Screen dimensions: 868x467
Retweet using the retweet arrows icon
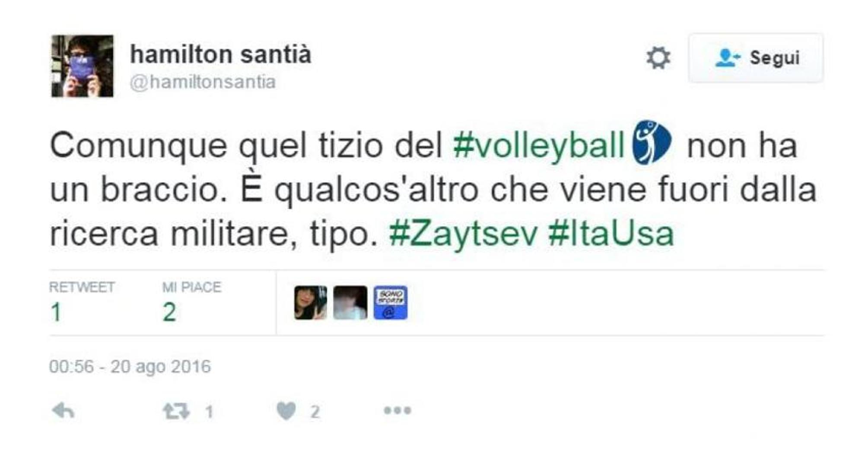[x=176, y=411]
